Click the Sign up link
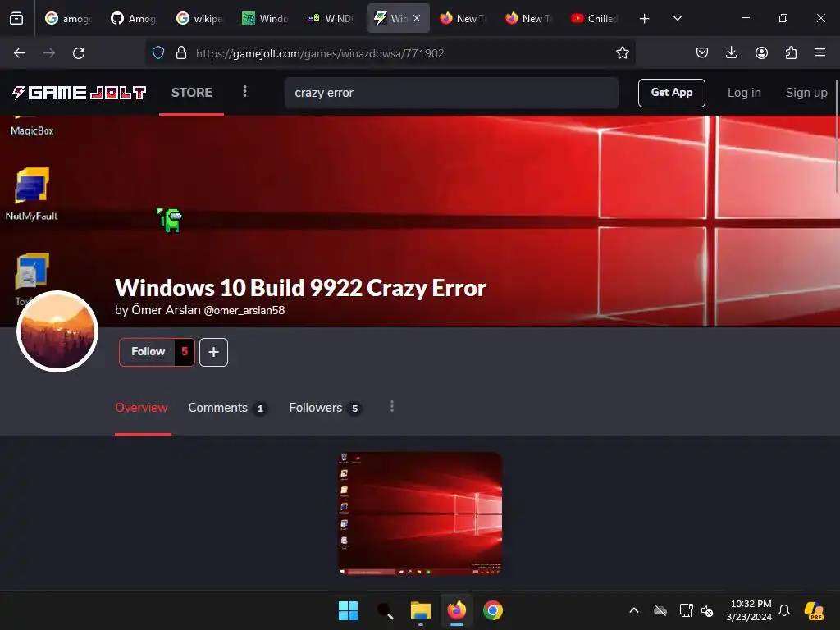840x630 pixels. click(806, 93)
